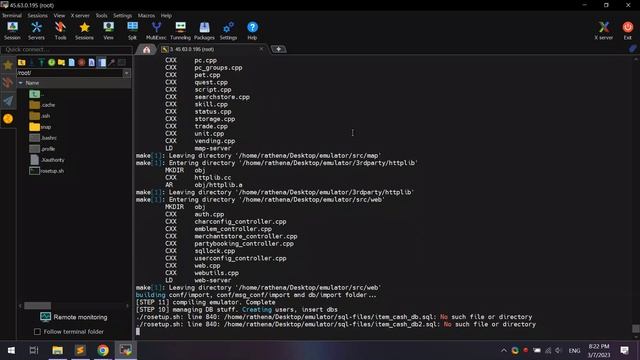Open the Servers toolbar icon

point(36,31)
